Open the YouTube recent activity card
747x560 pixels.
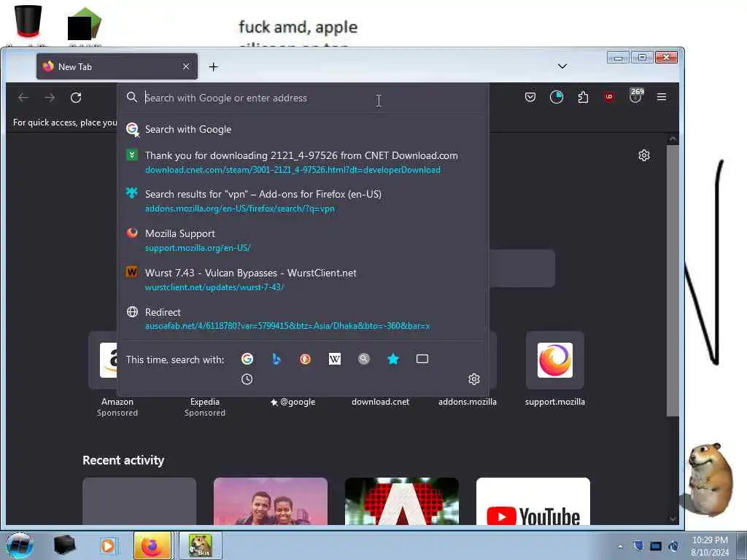pyautogui.click(x=533, y=502)
